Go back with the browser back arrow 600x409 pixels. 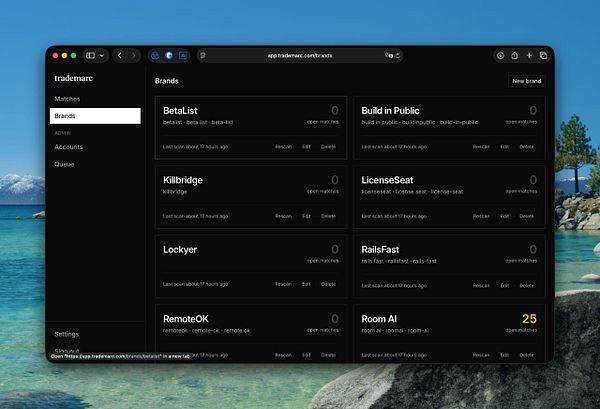(x=120, y=55)
